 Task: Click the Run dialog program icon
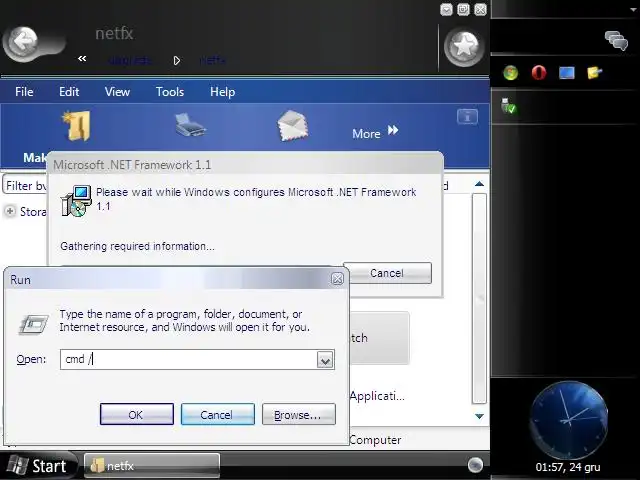point(34,325)
